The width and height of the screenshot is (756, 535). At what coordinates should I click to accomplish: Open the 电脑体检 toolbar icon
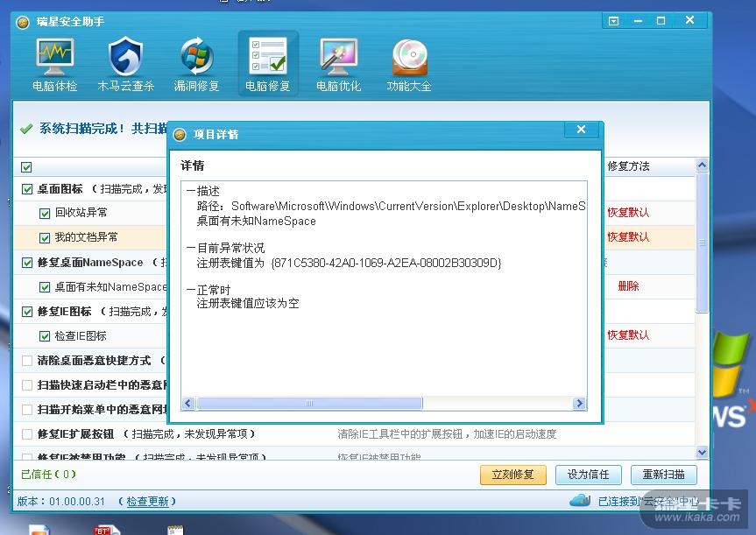tap(54, 64)
